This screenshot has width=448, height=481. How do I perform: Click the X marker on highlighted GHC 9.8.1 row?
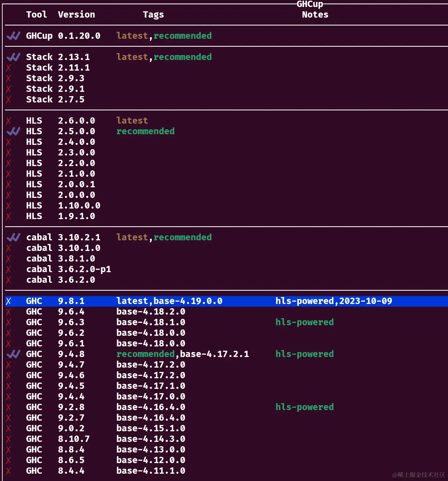(x=9, y=301)
